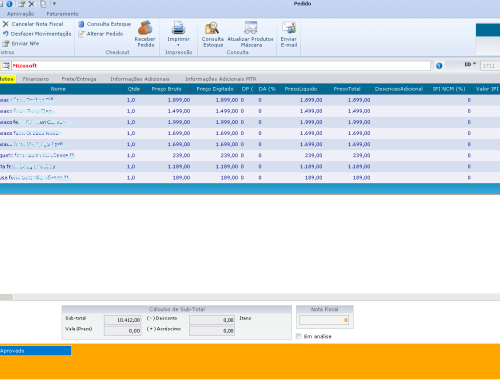Open the Faturamento ribbon tab
The image size is (500, 380).
tap(62, 14)
